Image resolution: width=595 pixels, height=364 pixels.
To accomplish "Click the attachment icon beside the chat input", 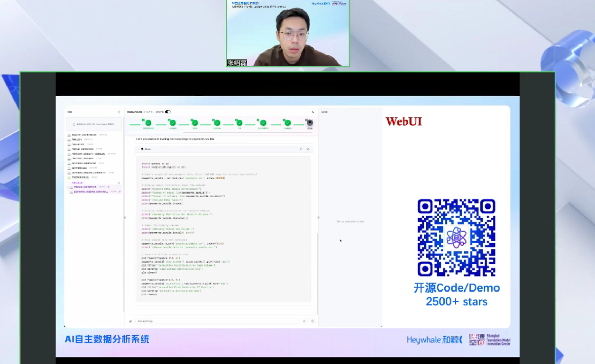I will coord(130,321).
